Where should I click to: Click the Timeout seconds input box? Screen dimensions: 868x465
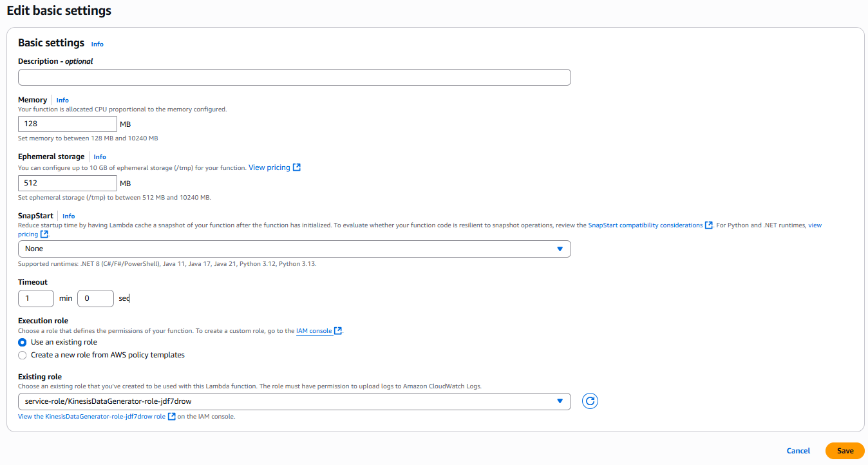95,298
